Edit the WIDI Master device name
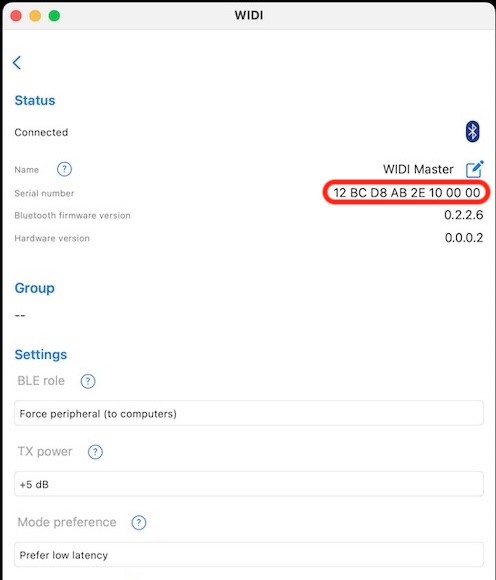 coord(475,169)
